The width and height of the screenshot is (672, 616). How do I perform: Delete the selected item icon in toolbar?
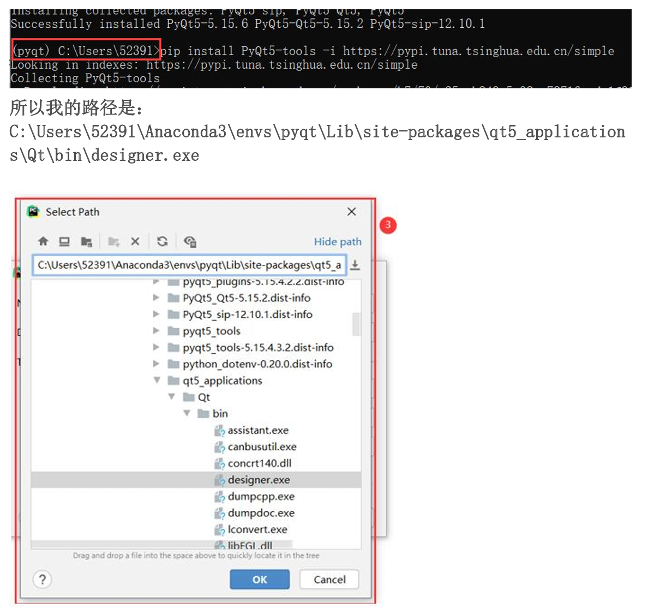coord(135,241)
